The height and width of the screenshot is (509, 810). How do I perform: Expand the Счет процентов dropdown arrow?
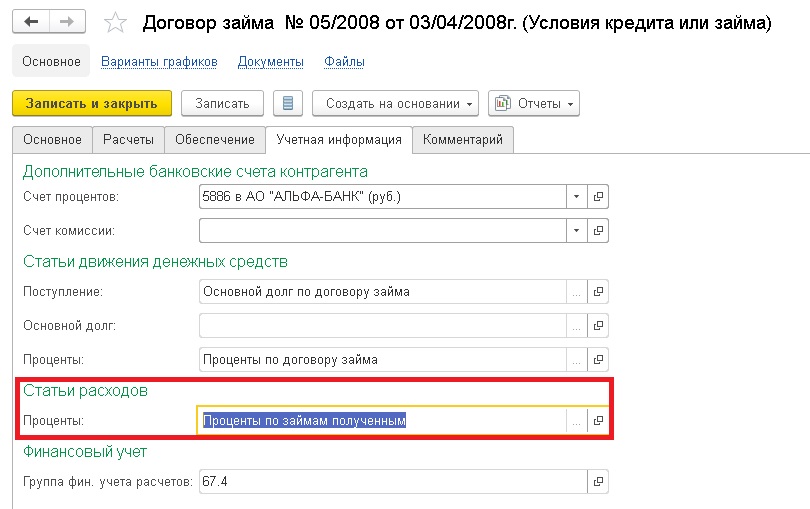pyautogui.click(x=577, y=196)
